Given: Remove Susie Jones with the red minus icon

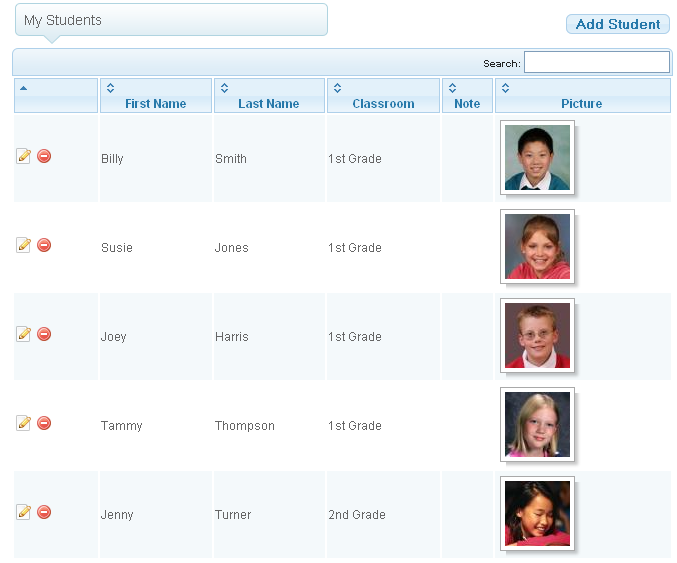Looking at the screenshot, I should coord(44,245).
